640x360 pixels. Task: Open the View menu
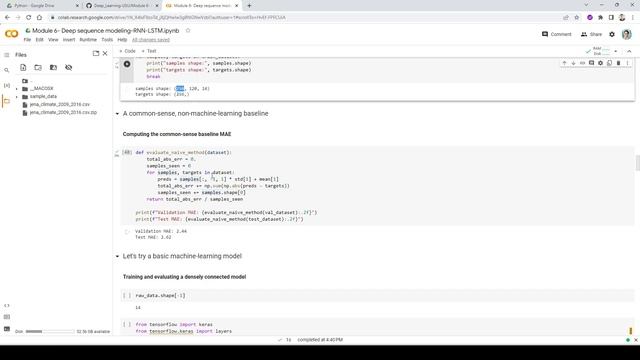(53, 40)
